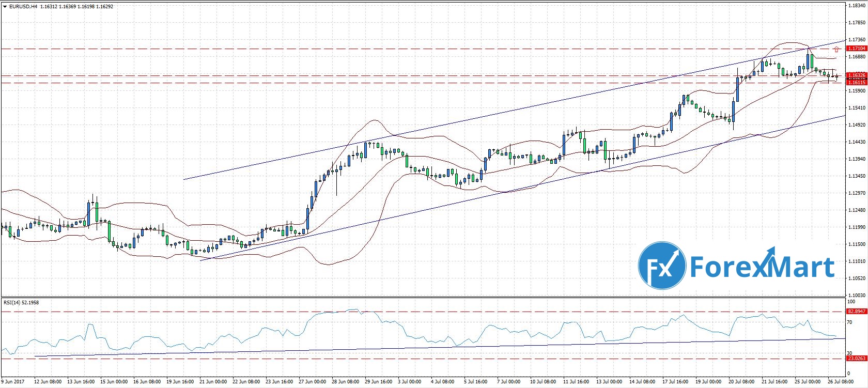This screenshot has width=868, height=388.
Task: Click the ForexMart FX circle logo
Action: pyautogui.click(x=662, y=267)
